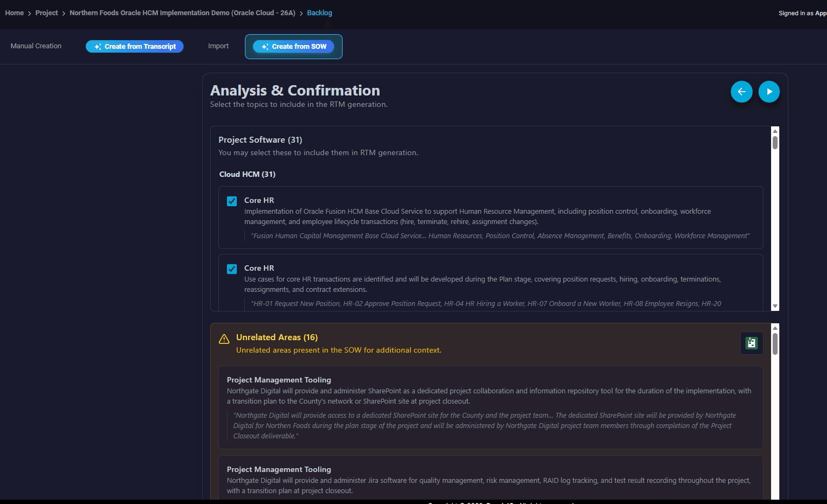Viewport: 827px width, 504px height.
Task: Uncheck the Core HR use cases checkbox
Action: pyautogui.click(x=232, y=269)
